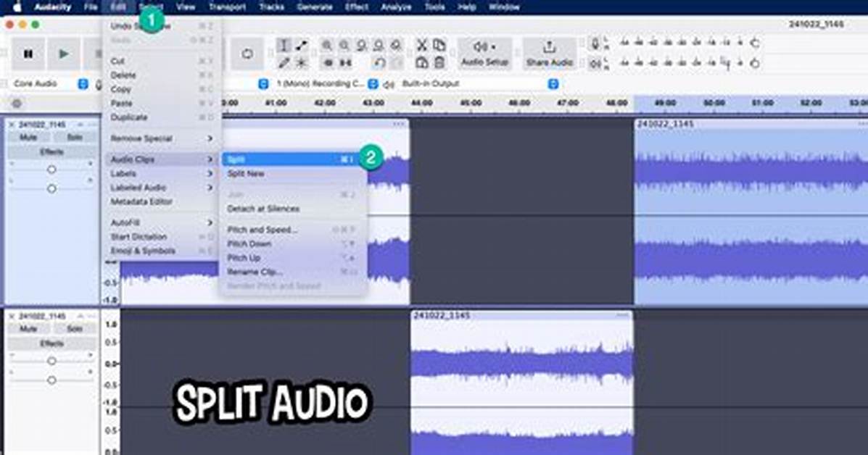Click the Fit Selection to Width icon
The height and width of the screenshot is (455, 868).
tap(362, 46)
